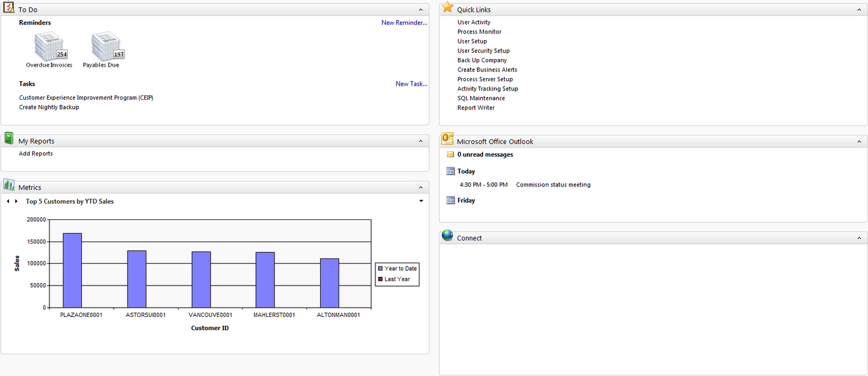Click the Friday heading in Outlook
This screenshot has height=376, width=868.
[x=466, y=200]
